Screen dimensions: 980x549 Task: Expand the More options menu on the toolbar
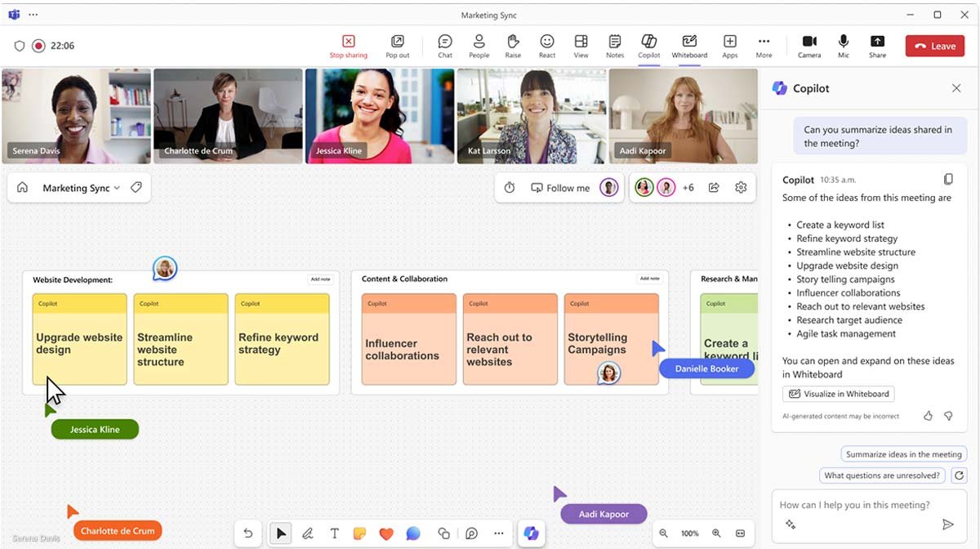click(x=764, y=45)
